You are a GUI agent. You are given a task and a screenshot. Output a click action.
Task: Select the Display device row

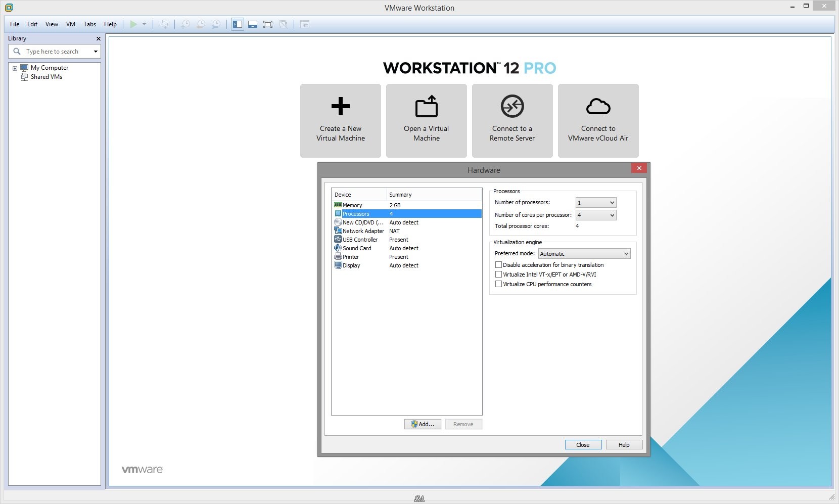(407, 265)
